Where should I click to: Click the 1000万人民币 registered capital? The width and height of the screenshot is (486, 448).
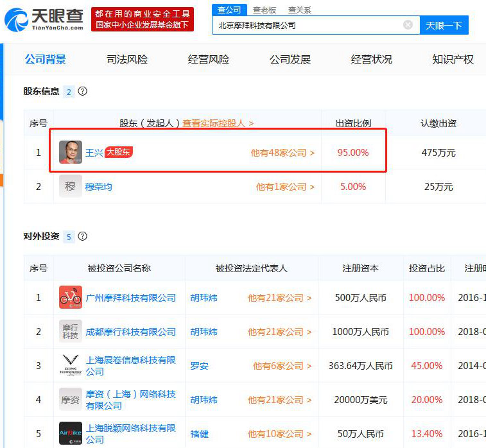tap(360, 332)
